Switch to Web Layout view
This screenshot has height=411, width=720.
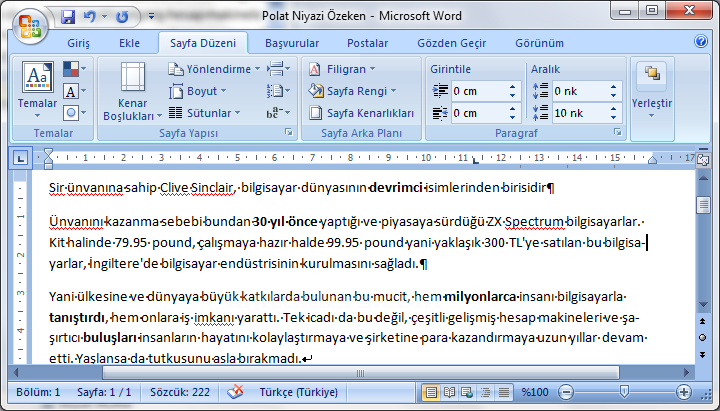coord(467,393)
